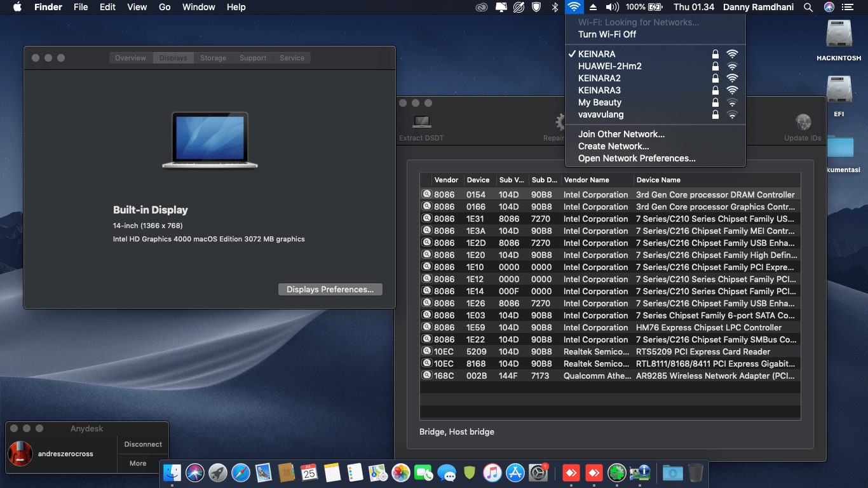Select the KEINARA2 network
Viewport: 868px width, 488px height.
point(655,78)
